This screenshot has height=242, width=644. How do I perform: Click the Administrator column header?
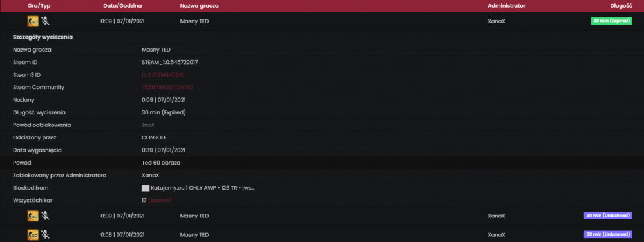tap(506, 6)
